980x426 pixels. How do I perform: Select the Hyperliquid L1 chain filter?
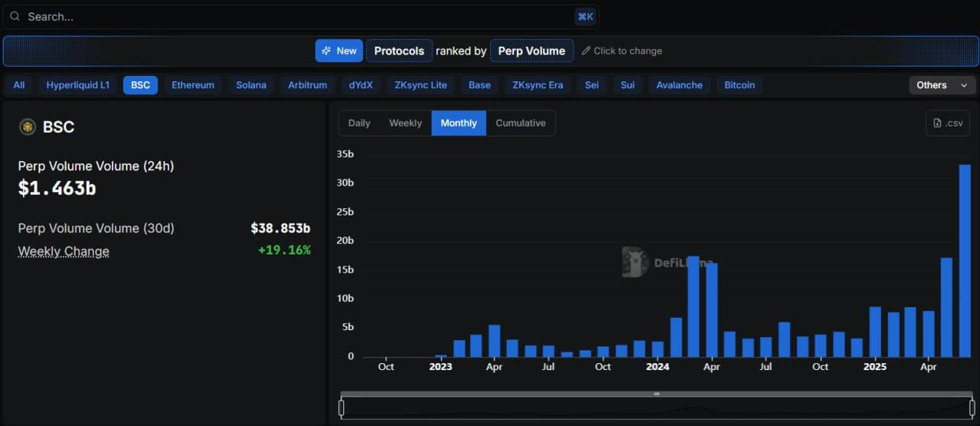(78, 85)
